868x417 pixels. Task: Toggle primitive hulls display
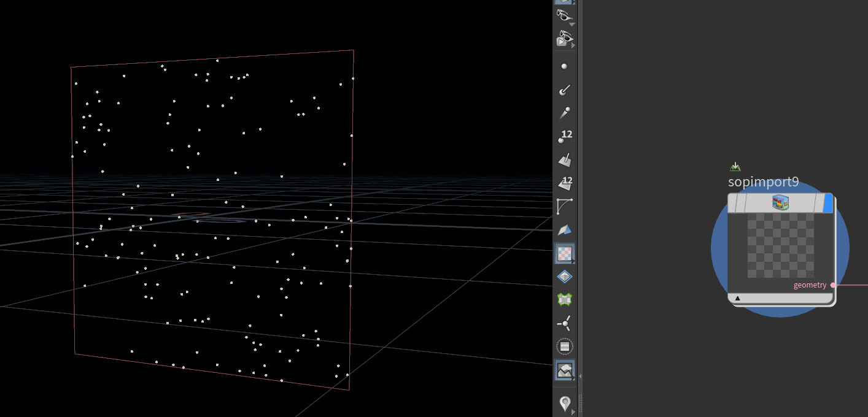565,207
